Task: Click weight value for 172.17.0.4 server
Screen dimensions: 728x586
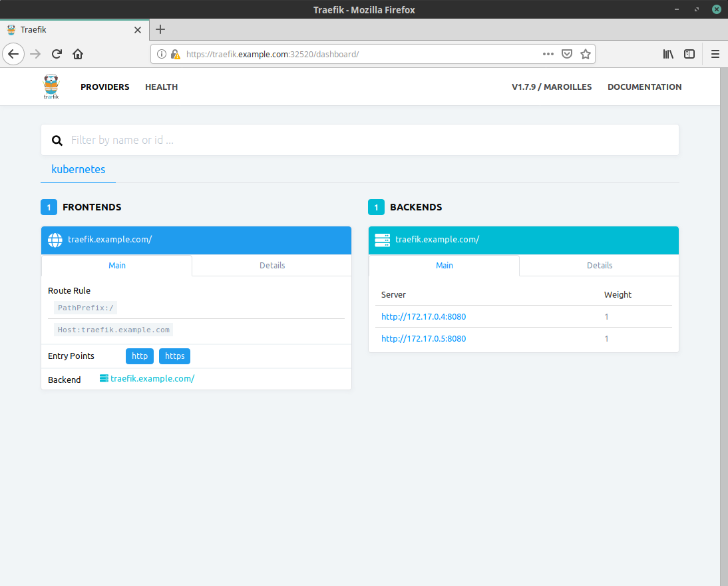Action: (x=606, y=316)
